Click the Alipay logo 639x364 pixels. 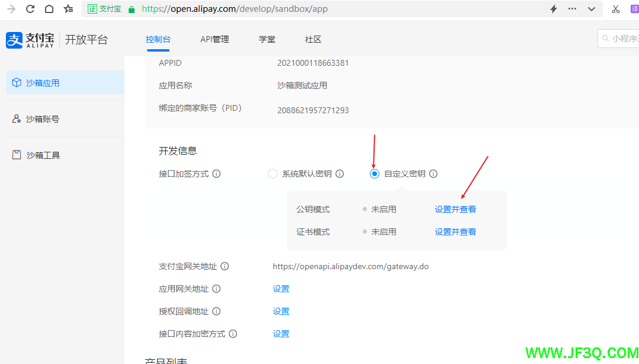[31, 40]
